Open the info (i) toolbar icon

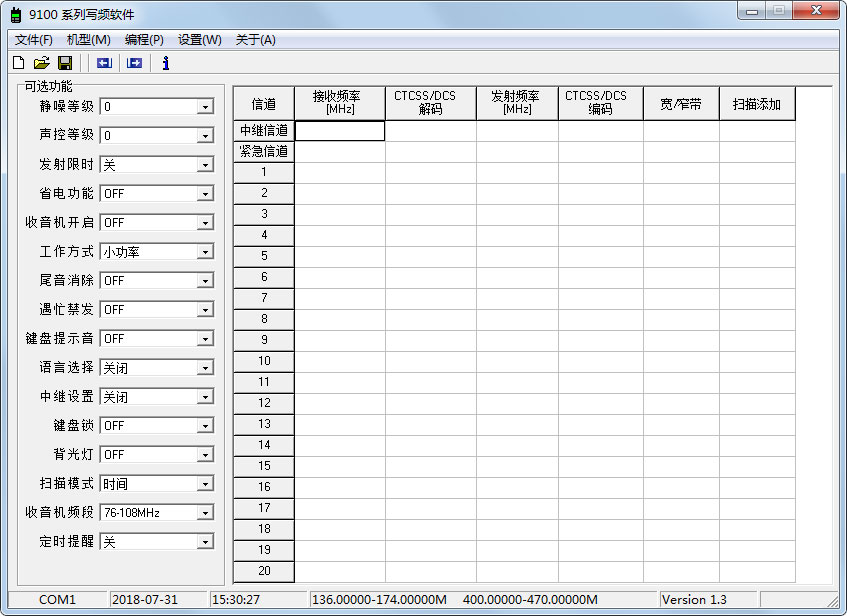[166, 63]
